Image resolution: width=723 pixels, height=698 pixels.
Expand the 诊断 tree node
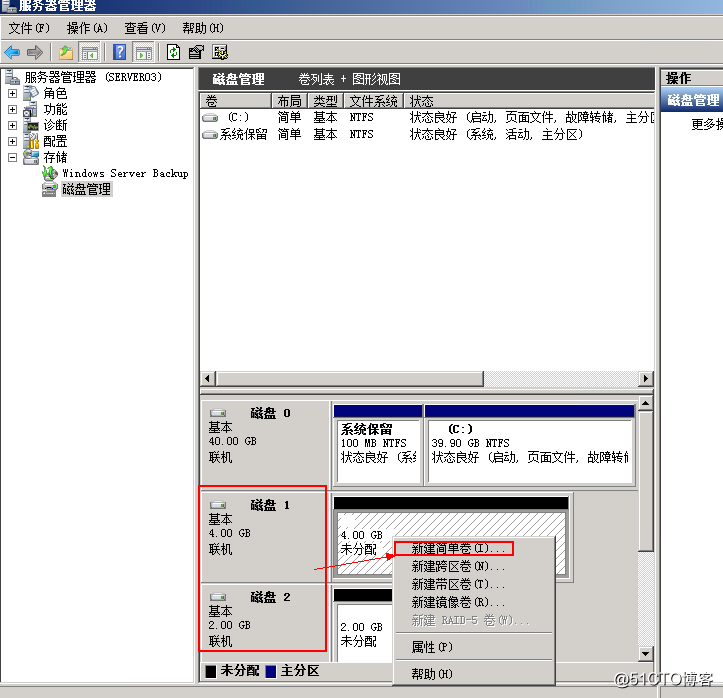(x=12, y=125)
